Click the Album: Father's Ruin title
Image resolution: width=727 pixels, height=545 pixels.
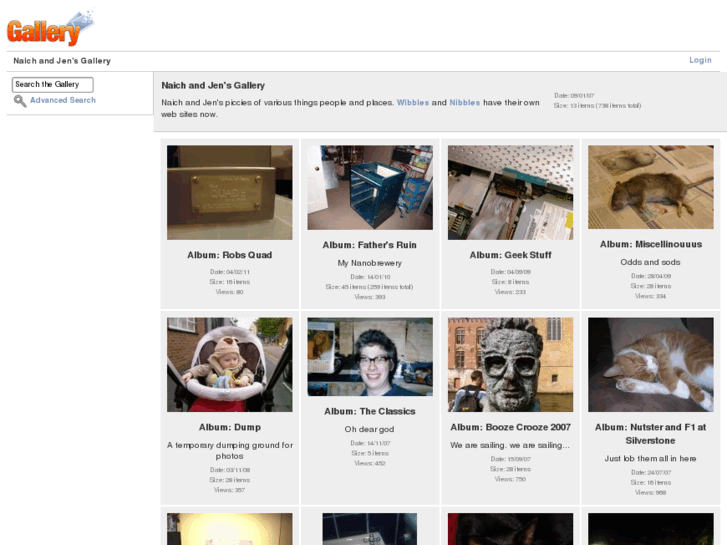(370, 245)
